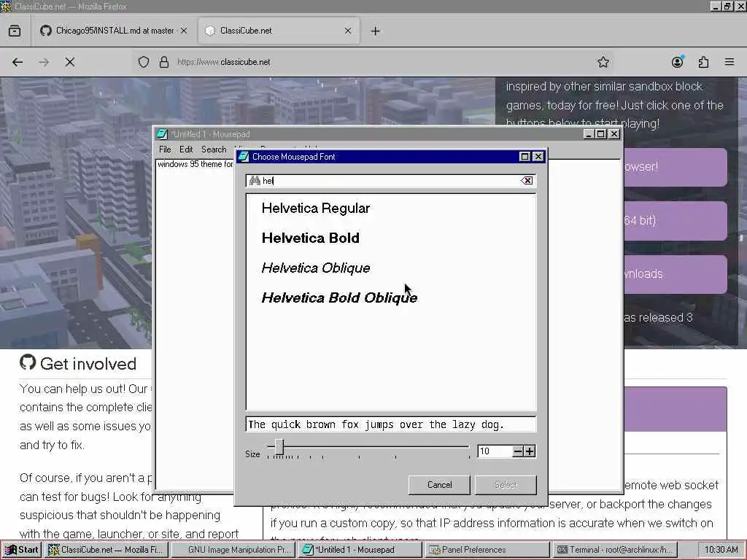
Task: Clear the font search field icon
Action: (527, 181)
